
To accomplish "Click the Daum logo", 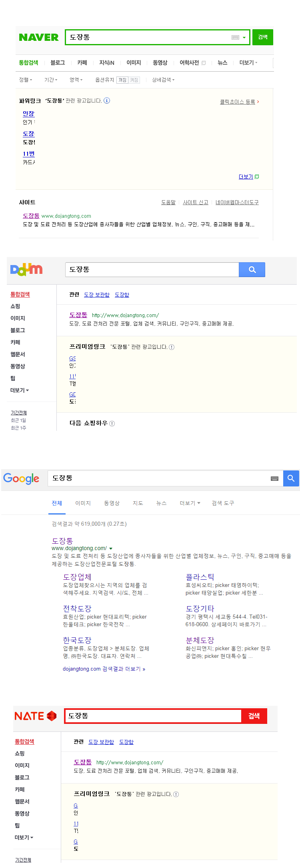I will click(26, 269).
